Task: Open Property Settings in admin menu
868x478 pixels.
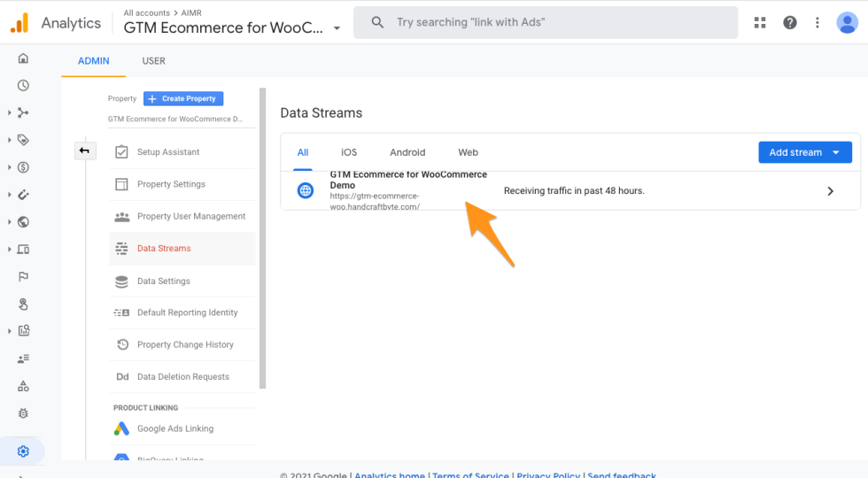Action: point(171,184)
